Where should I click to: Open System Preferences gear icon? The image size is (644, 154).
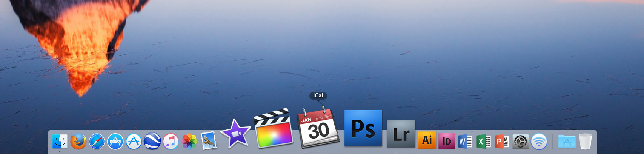pyautogui.click(x=521, y=142)
